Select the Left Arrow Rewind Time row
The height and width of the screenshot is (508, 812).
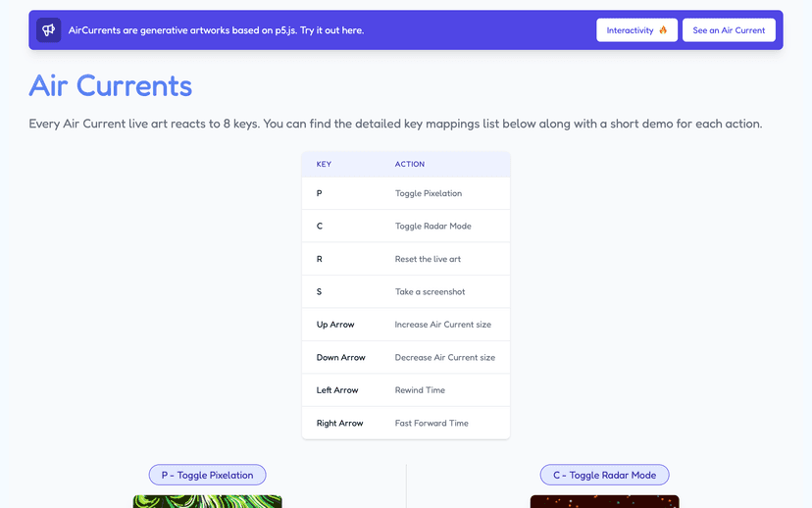(406, 390)
